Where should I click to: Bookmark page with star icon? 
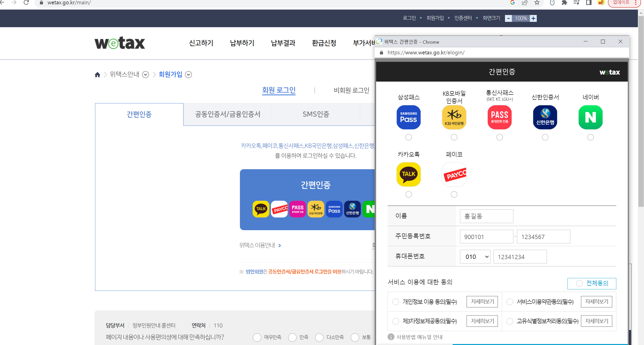coord(537,3)
